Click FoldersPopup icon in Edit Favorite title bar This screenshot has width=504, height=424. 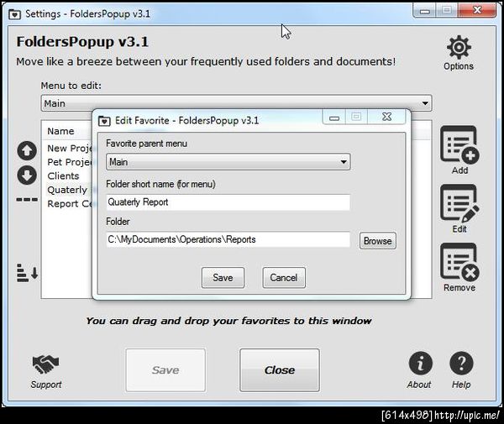104,121
